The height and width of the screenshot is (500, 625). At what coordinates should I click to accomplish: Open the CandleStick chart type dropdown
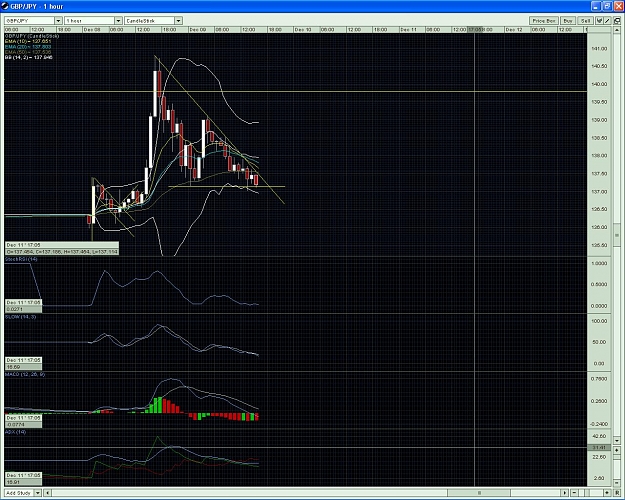coord(178,20)
